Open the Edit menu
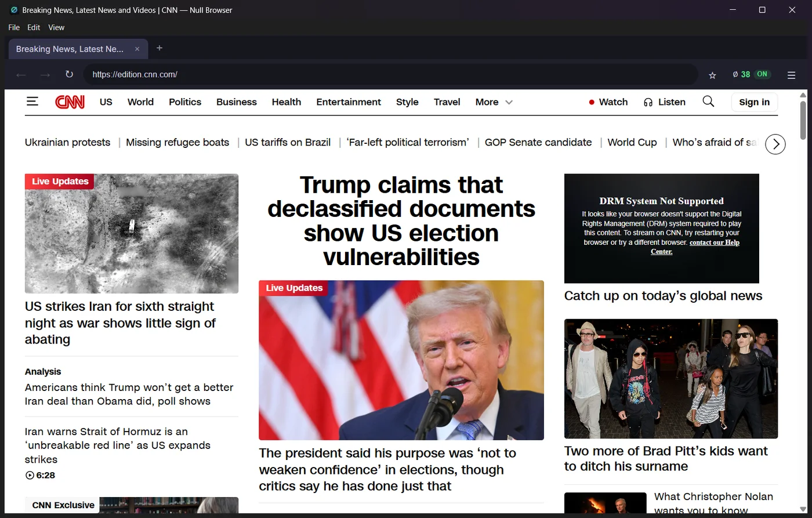The width and height of the screenshot is (812, 518). [x=34, y=27]
